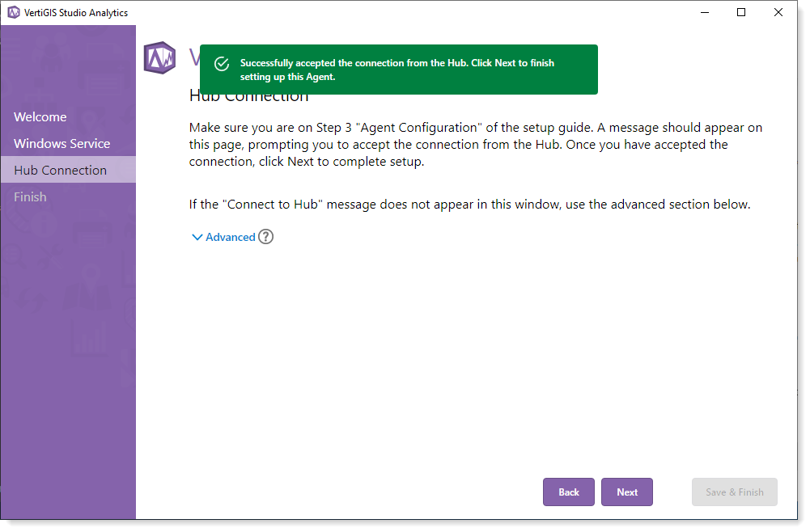Select the Windows Service step in the sidebar
Screen dimensions: 810x532
(61, 144)
